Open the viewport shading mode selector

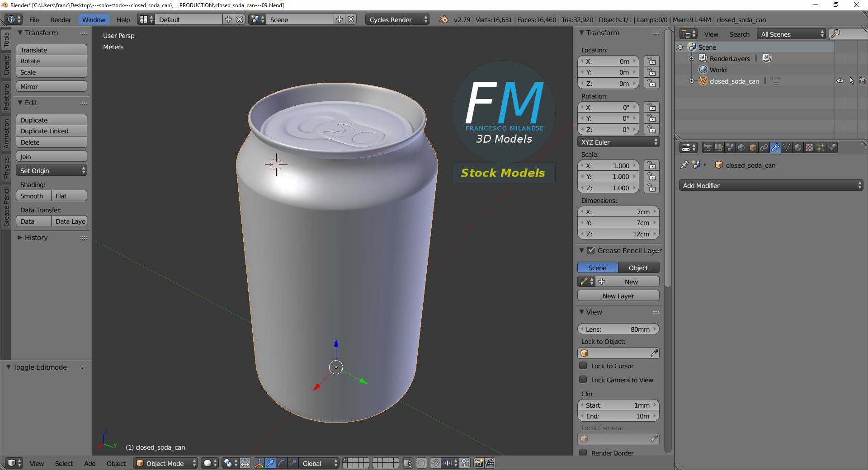click(210, 463)
